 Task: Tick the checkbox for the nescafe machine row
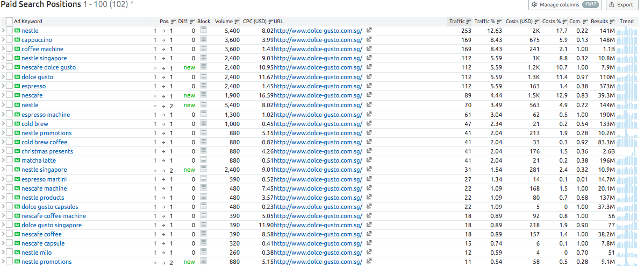[10, 188]
